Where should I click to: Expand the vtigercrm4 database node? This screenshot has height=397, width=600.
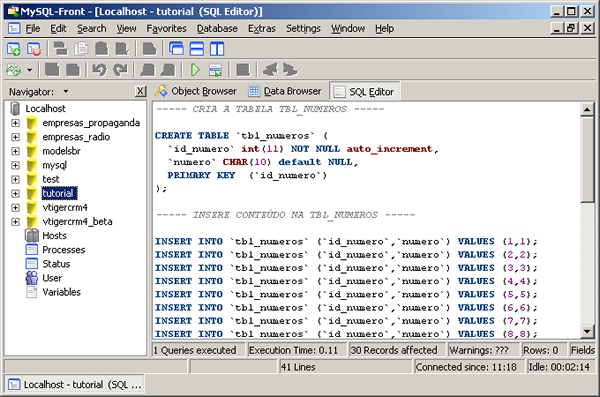click(15, 208)
